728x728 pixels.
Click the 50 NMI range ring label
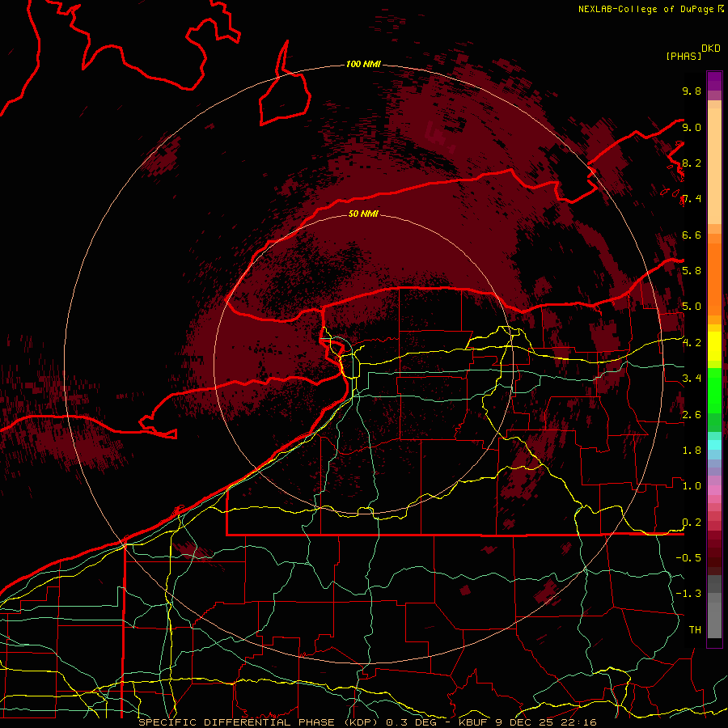pos(363,214)
